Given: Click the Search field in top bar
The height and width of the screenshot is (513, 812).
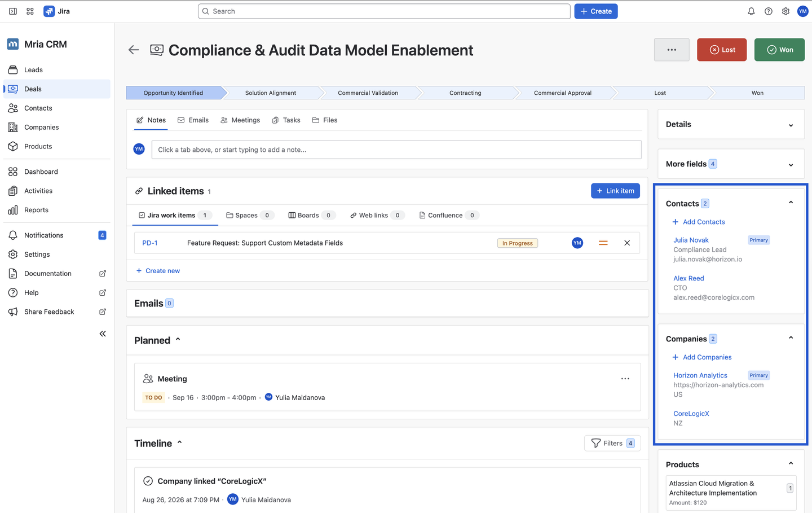Looking at the screenshot, I should point(384,11).
